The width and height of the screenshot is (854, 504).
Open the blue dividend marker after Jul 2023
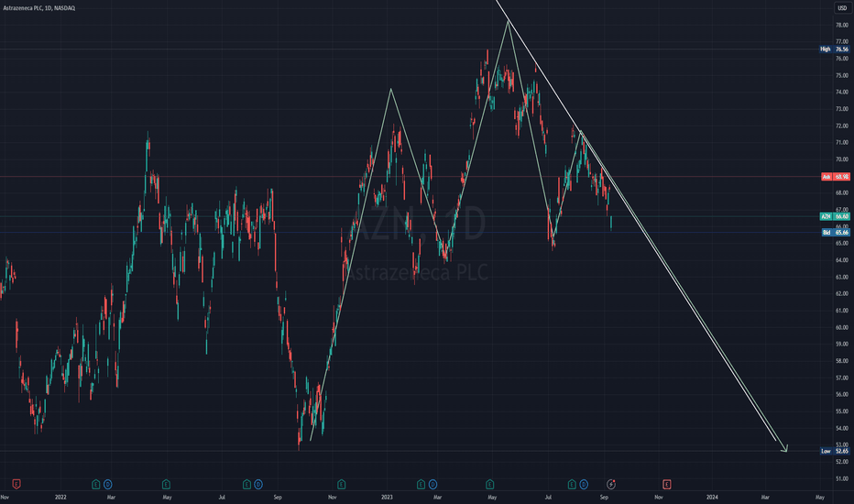coord(584,484)
